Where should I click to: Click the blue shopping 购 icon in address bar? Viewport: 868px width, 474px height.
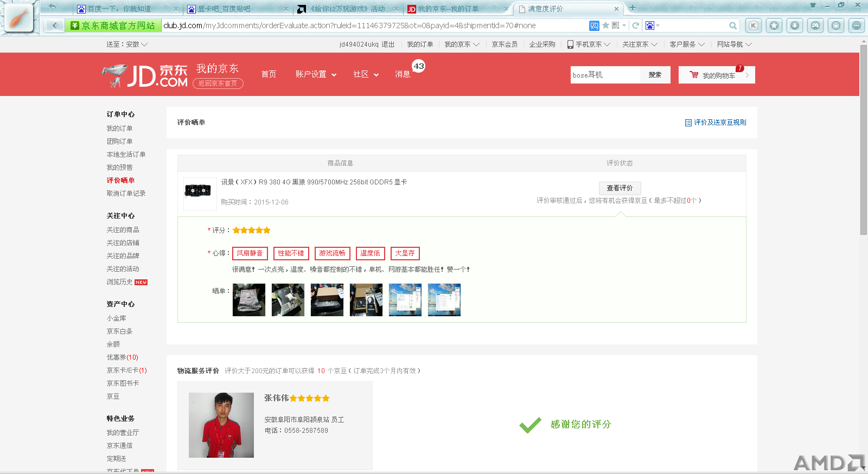tap(594, 25)
